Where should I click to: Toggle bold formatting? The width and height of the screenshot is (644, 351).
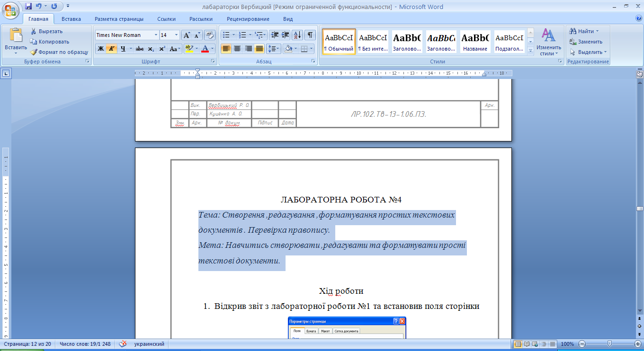click(x=100, y=49)
